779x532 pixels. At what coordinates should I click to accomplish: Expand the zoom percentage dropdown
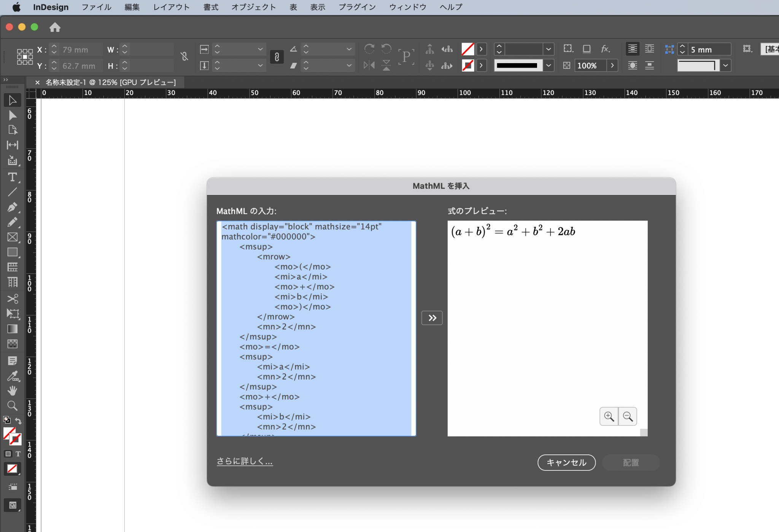[x=612, y=65]
